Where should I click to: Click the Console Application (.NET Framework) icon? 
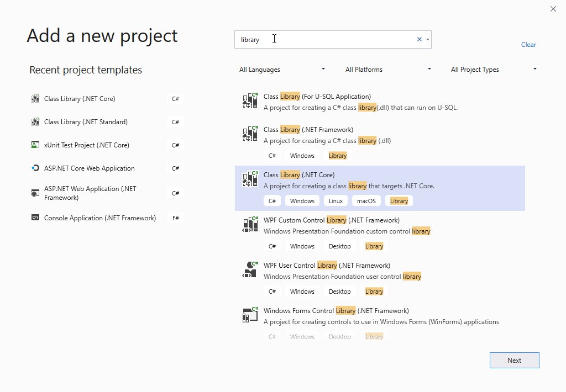point(35,218)
